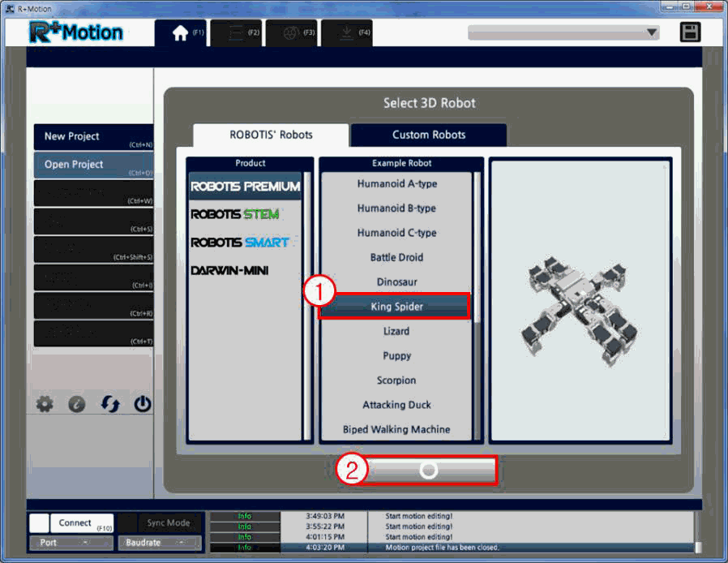
Task: Click the dimmed Ctrl+I menu button
Action: pos(93,277)
